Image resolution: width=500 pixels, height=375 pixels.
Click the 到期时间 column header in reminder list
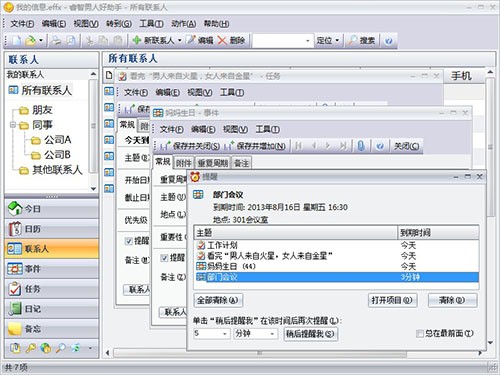(x=438, y=232)
